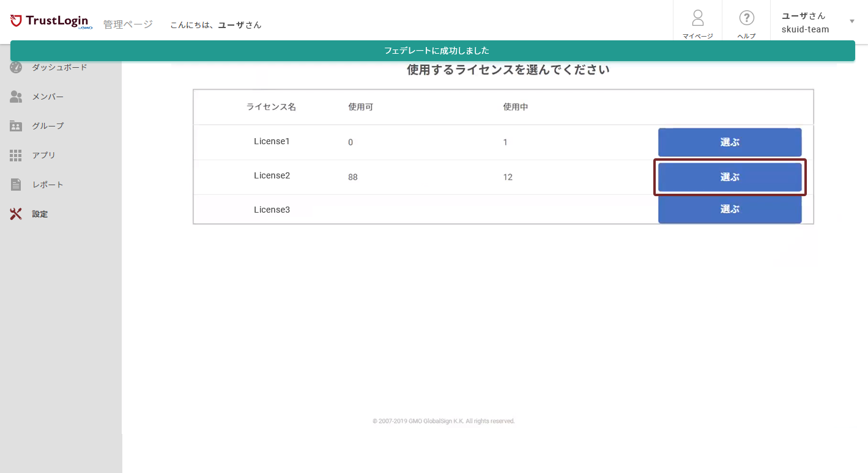Switch to the 設定 sidebar entry

click(x=40, y=213)
